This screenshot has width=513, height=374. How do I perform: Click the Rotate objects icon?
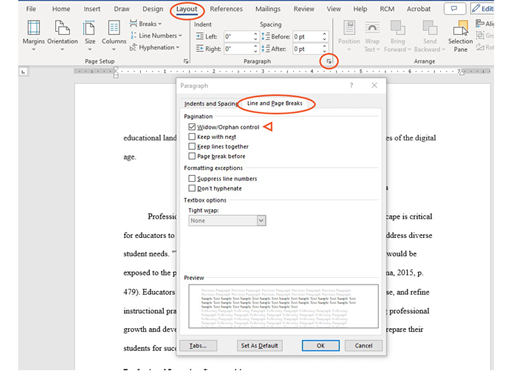click(485, 47)
